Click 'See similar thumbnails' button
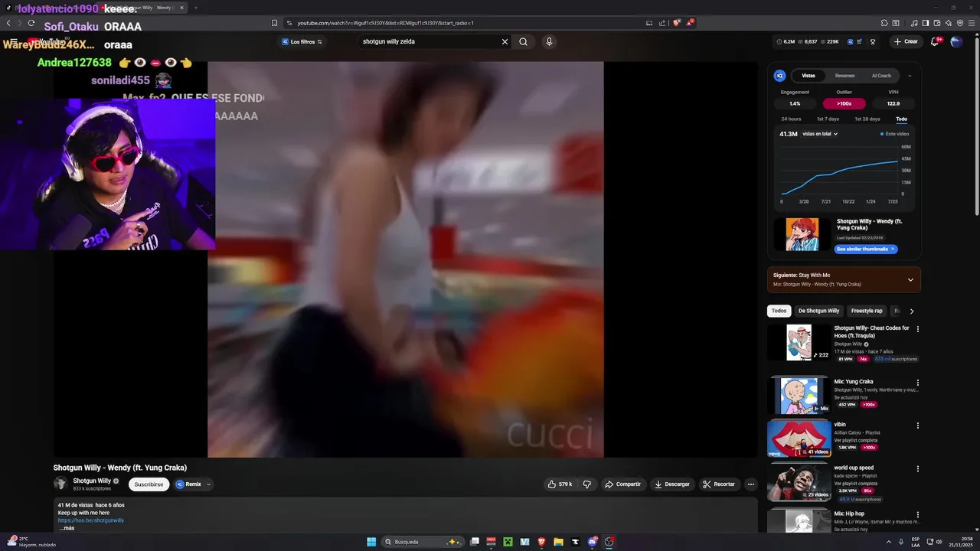 (x=865, y=249)
